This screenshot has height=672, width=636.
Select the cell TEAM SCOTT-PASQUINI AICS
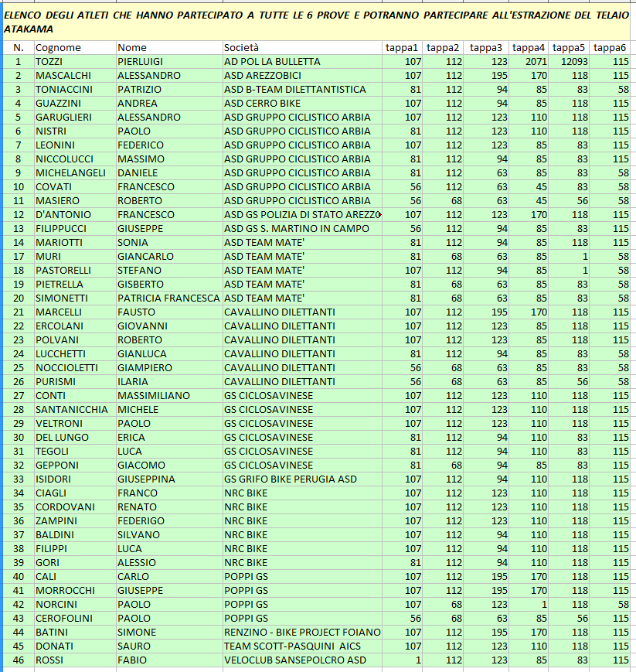tap(302, 646)
